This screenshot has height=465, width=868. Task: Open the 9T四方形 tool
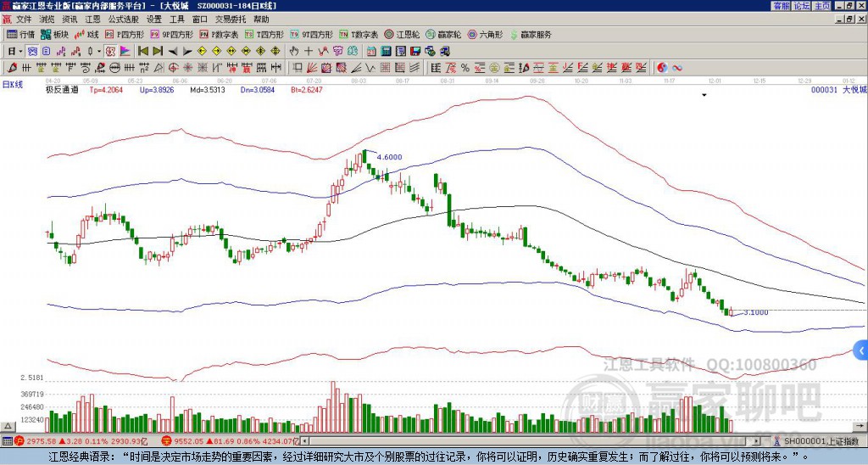[310, 34]
